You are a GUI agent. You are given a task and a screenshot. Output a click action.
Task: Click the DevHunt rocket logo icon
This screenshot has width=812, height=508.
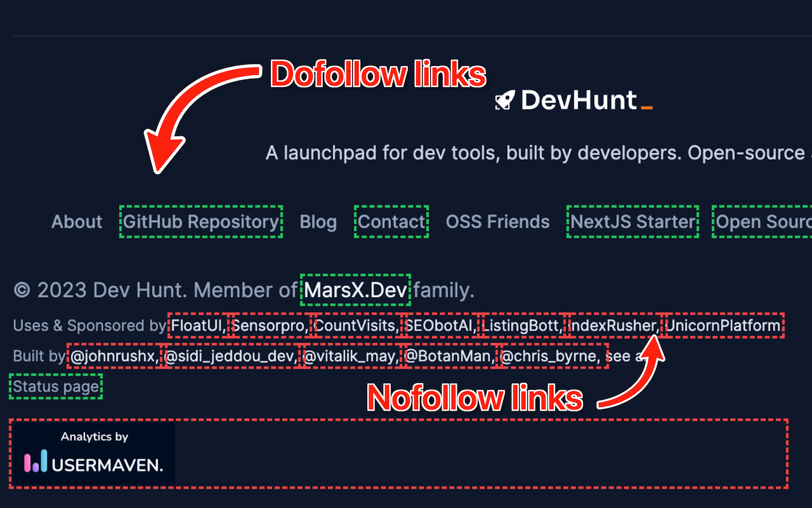505,100
